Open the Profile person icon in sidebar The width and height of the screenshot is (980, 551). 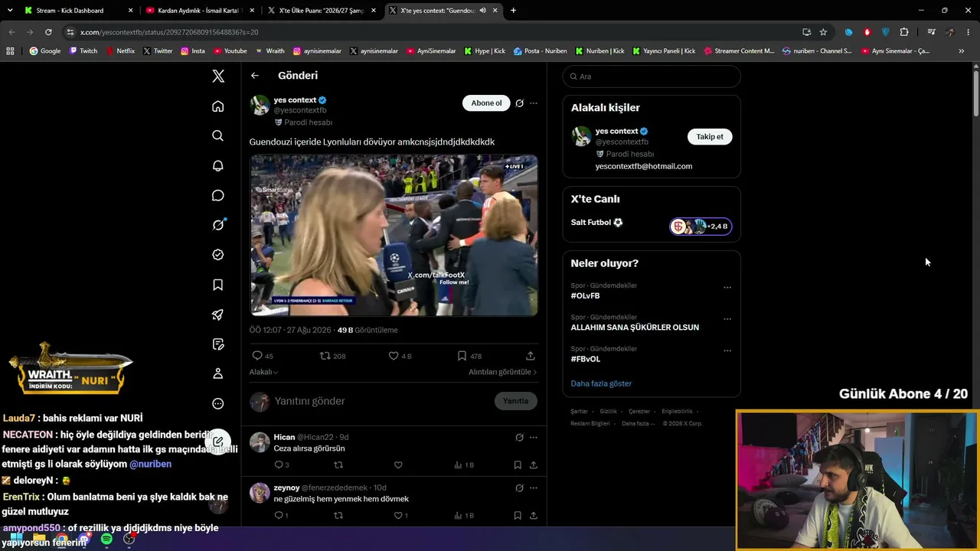click(218, 373)
